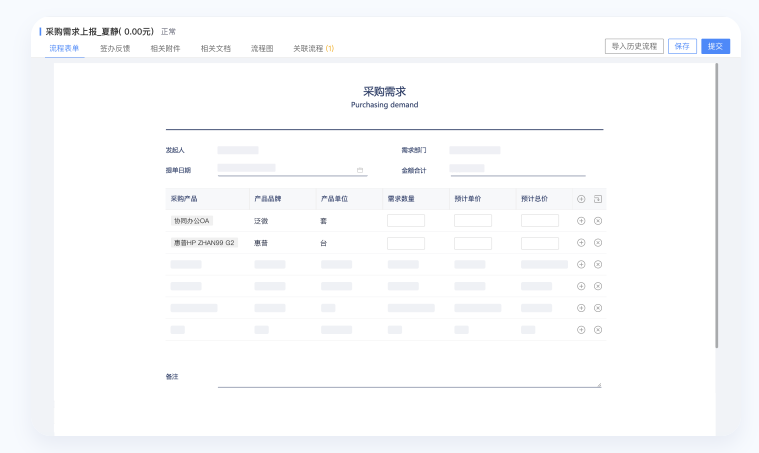Click the 备注 remarks text area
The height and width of the screenshot is (453, 759).
tap(409, 380)
